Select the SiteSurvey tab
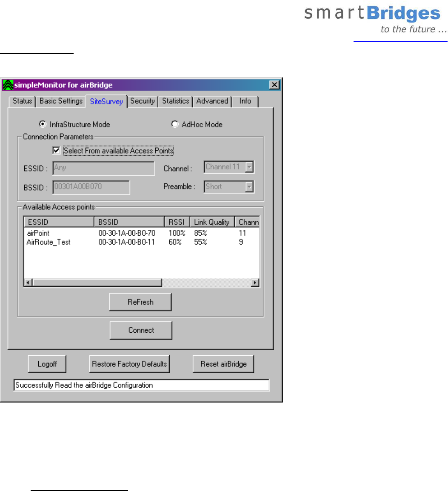Image resolution: width=448 pixels, height=491 pixels. tap(106, 101)
